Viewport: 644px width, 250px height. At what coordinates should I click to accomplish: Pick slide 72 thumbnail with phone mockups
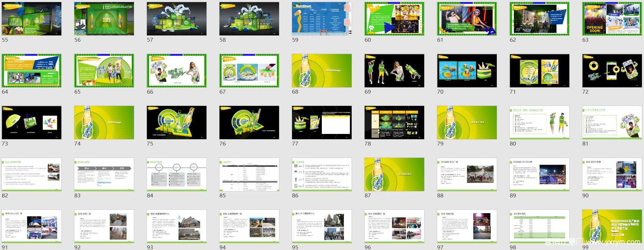pos(612,70)
